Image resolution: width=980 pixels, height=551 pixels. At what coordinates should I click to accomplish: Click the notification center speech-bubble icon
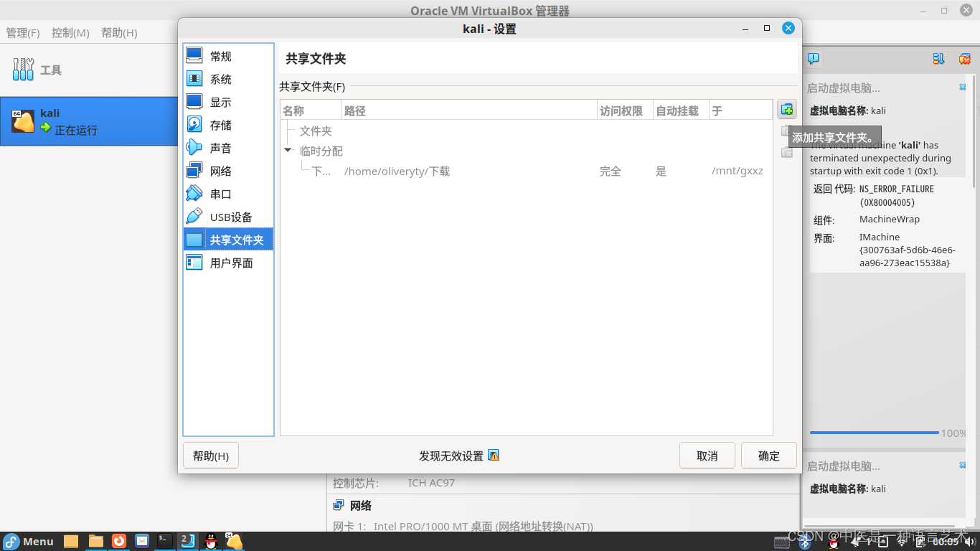coord(813,59)
